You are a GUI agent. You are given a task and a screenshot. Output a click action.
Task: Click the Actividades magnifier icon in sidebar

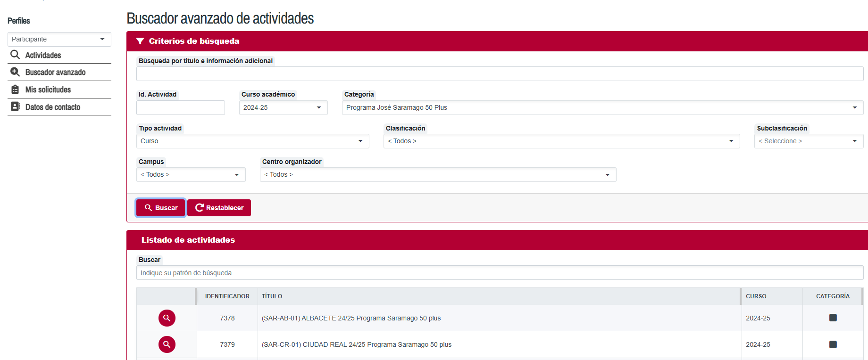click(x=15, y=55)
